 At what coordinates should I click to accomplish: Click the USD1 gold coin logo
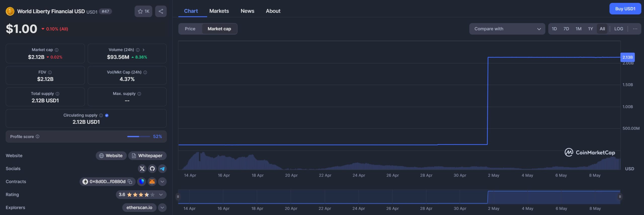pos(10,11)
